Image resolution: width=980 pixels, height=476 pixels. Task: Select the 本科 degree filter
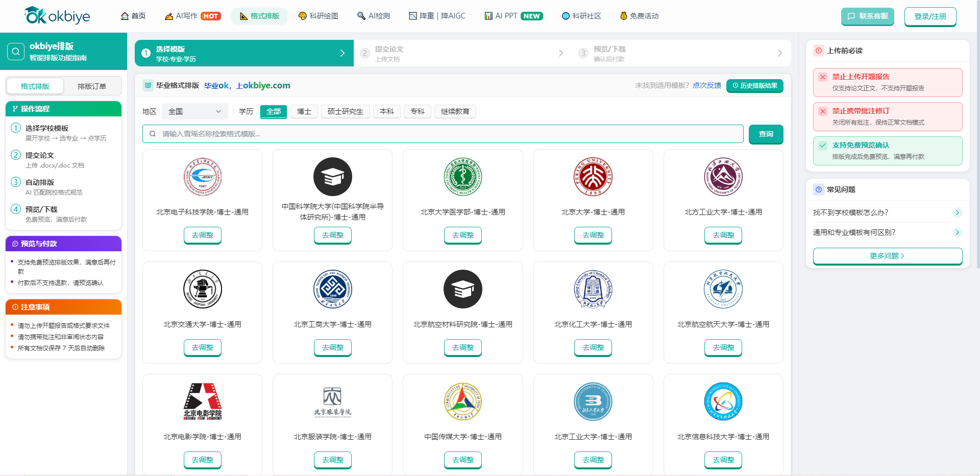pos(387,111)
